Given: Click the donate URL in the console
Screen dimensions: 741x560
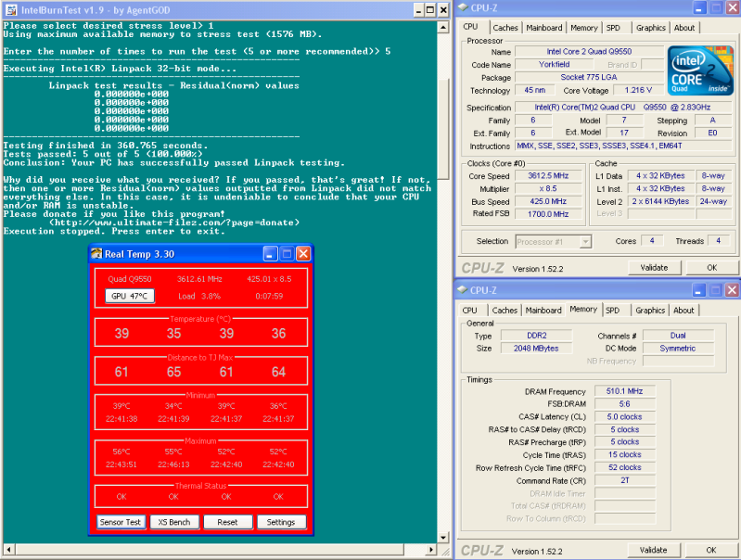Looking at the screenshot, I should coord(174,223).
